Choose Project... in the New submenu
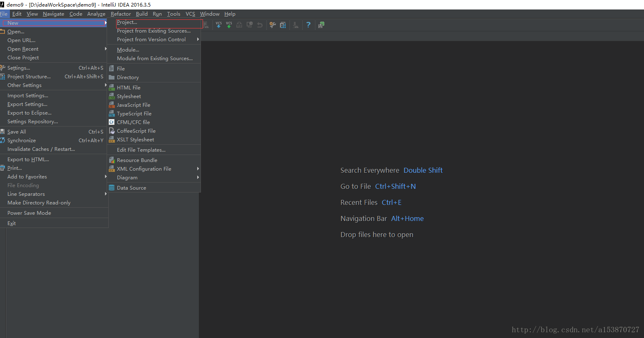 tap(154, 22)
